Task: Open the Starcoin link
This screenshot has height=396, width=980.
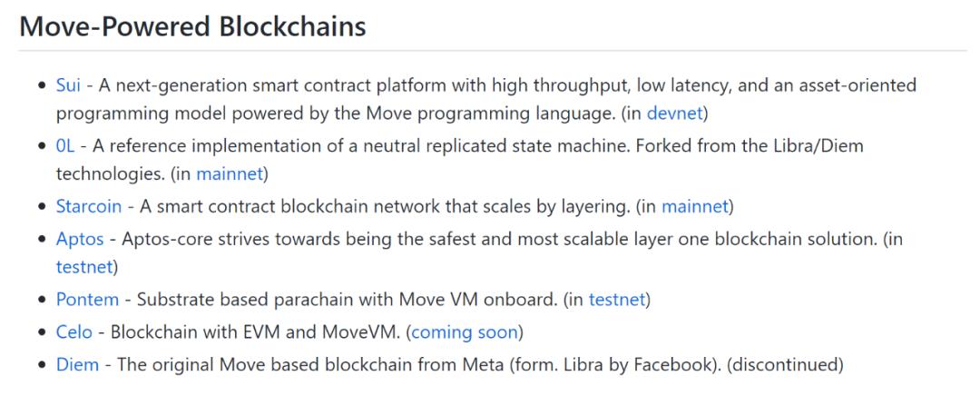Action: (x=89, y=206)
